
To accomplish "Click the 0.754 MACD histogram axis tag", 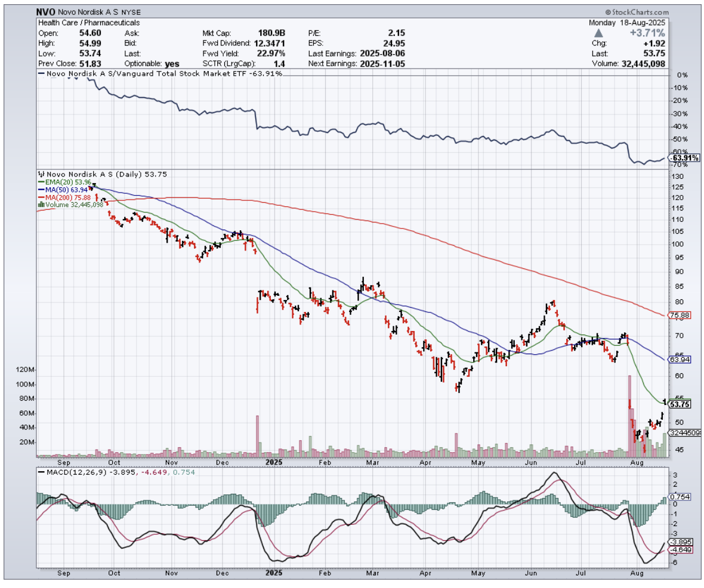I will [x=680, y=497].
